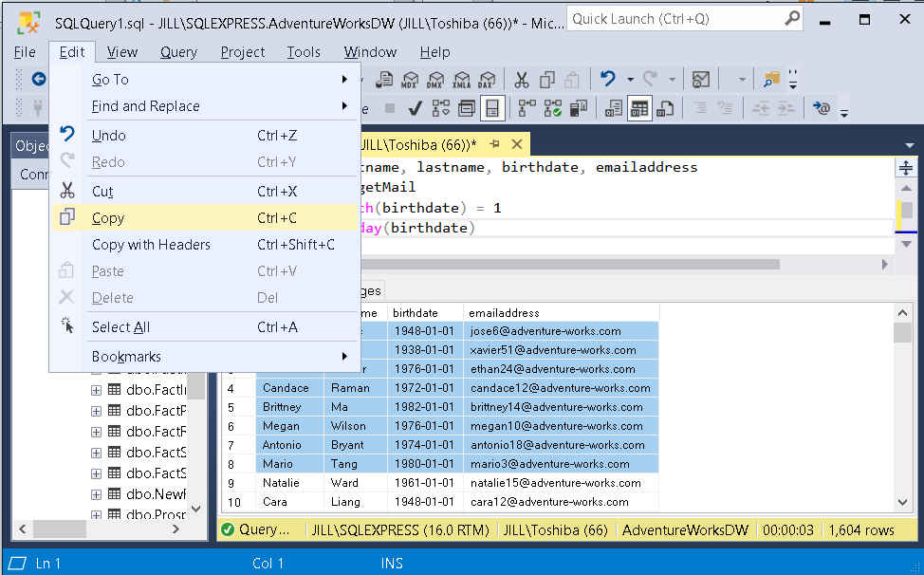Image resolution: width=924 pixels, height=575 pixels.
Task: Toggle IntelliSense Enabled toolbar button
Action: 492,108
